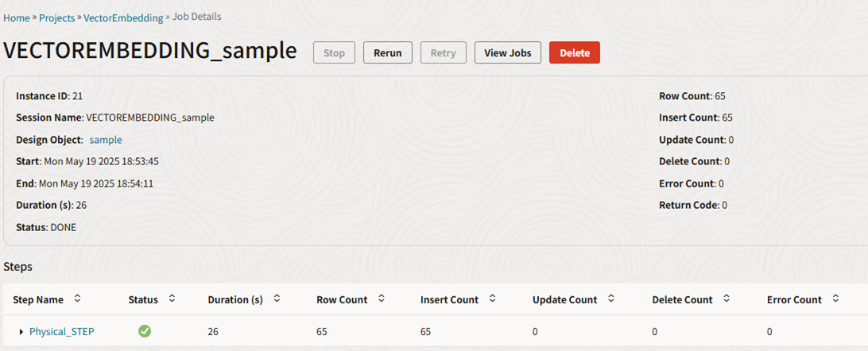868x351 pixels.
Task: Click the Duration (s): 26 summary text
Action: pos(51,205)
